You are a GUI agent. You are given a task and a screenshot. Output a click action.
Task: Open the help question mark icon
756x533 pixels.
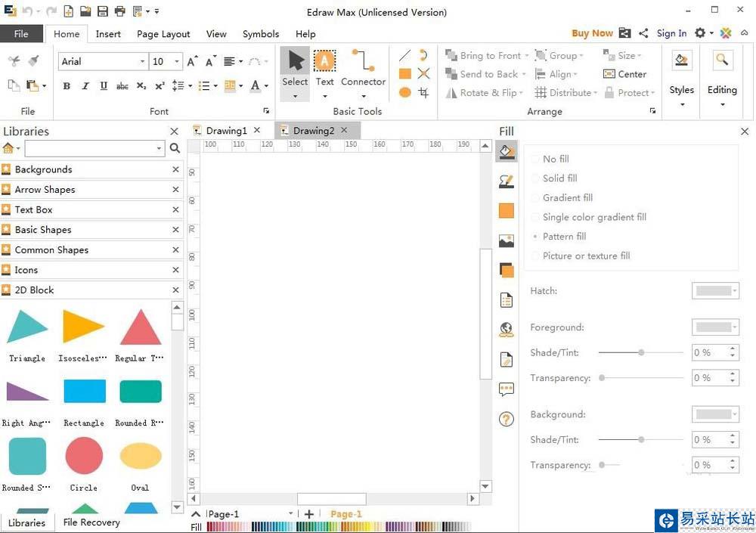pyautogui.click(x=507, y=419)
